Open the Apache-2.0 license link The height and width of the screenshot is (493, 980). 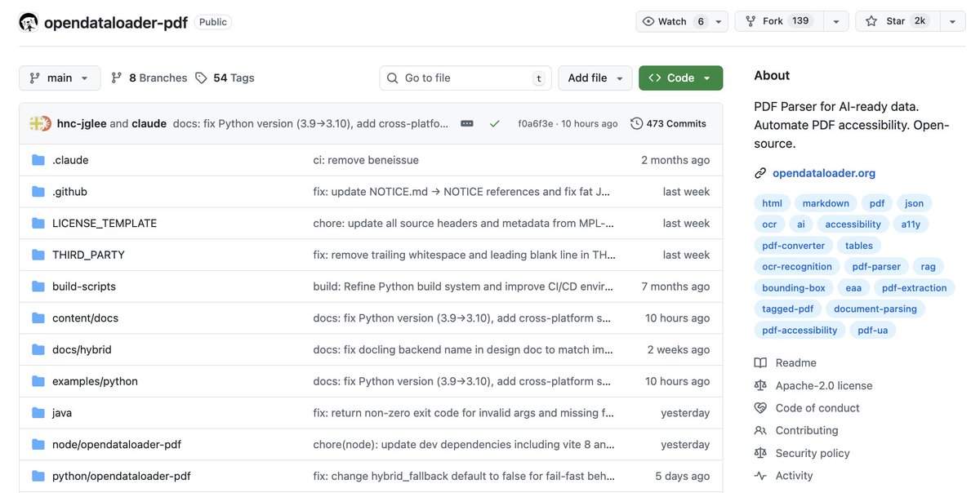[824, 385]
